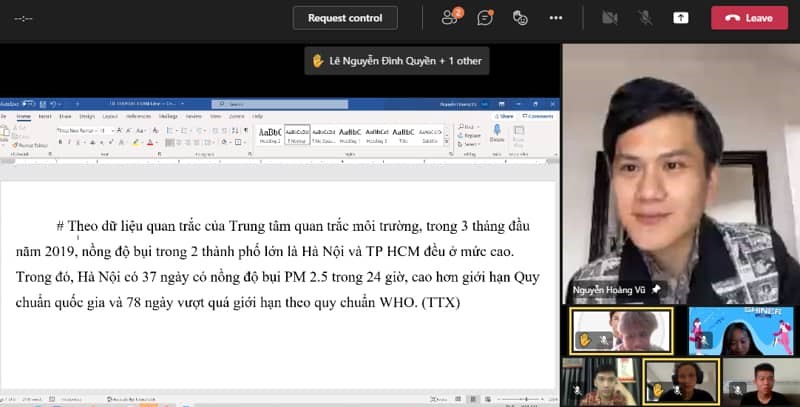
Task: Toggle the camera on or off
Action: [x=610, y=17]
